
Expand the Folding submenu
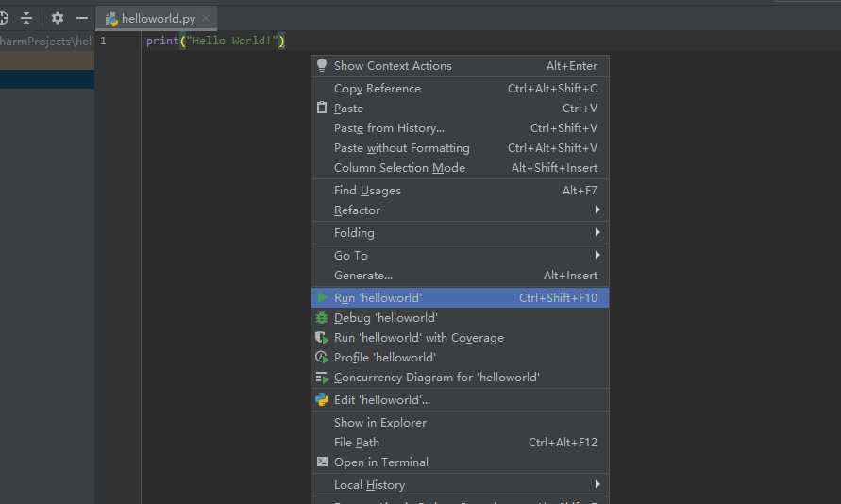[461, 233]
